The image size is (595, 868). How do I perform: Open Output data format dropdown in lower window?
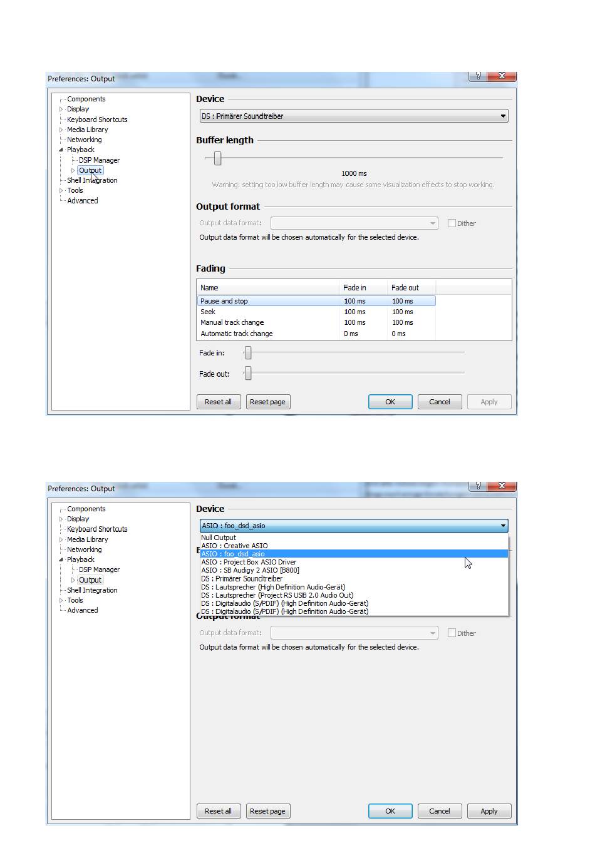coord(354,633)
